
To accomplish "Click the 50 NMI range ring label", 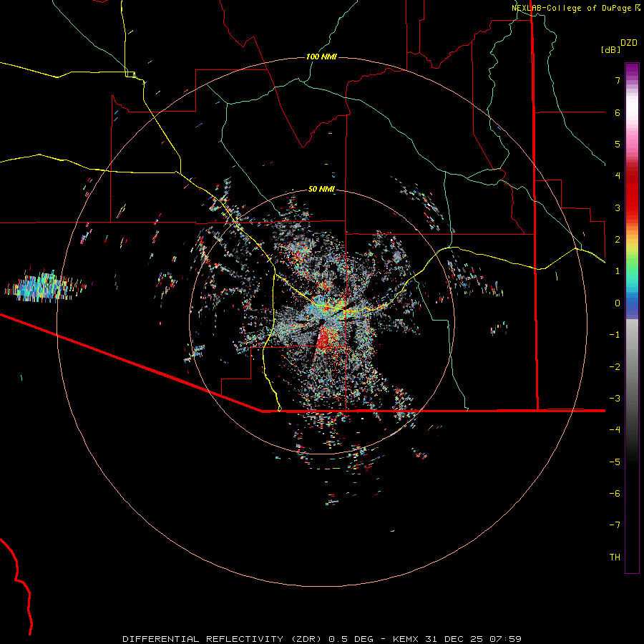I will click(321, 189).
